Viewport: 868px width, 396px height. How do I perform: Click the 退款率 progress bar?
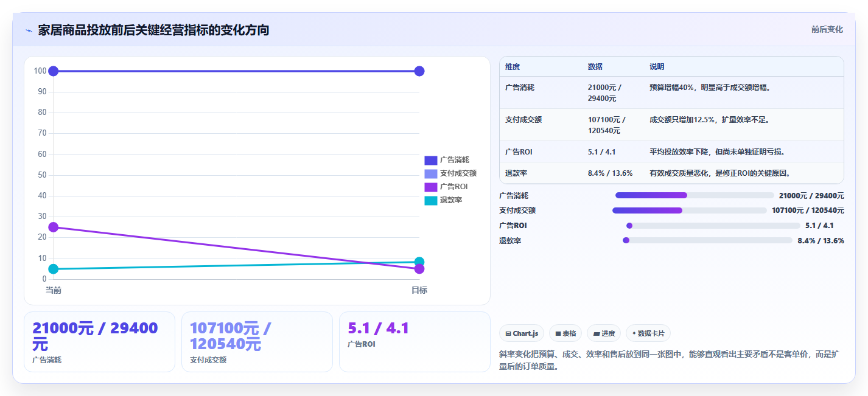pyautogui.click(x=708, y=240)
